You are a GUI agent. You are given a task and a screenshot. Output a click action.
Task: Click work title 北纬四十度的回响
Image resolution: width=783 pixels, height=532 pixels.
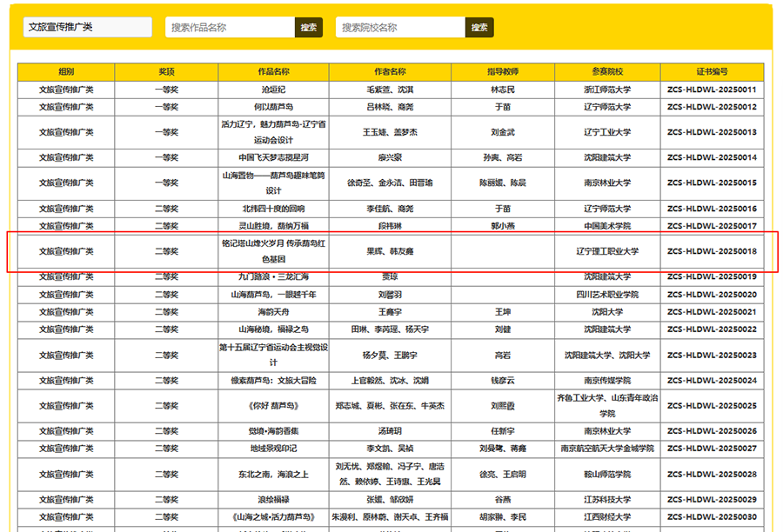pos(273,209)
